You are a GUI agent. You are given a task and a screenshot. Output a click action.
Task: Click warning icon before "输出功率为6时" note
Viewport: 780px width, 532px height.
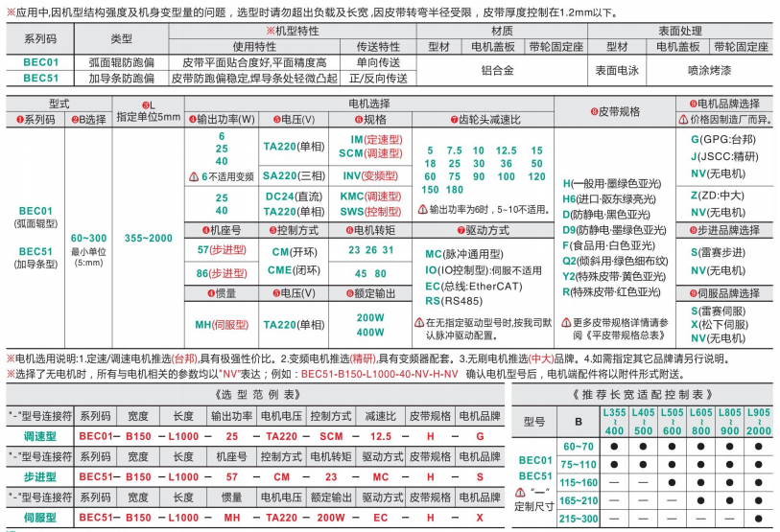coord(421,208)
